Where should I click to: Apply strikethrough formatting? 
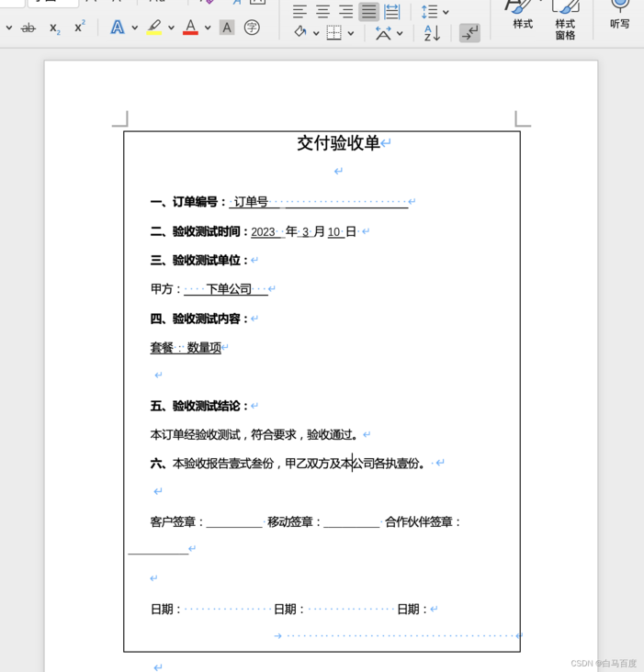(28, 28)
